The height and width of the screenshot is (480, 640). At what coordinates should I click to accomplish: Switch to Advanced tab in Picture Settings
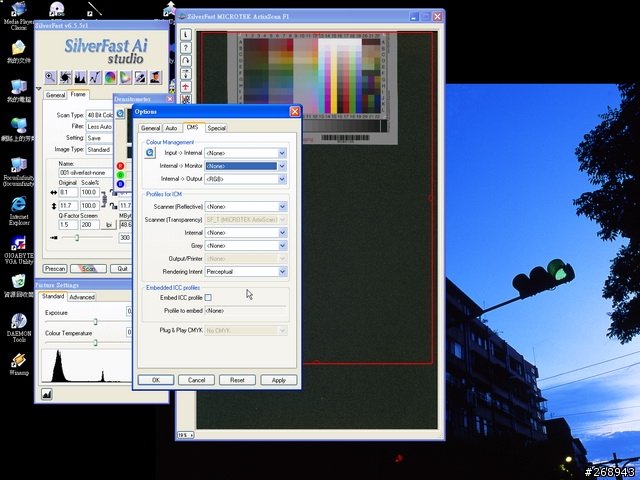(x=82, y=297)
